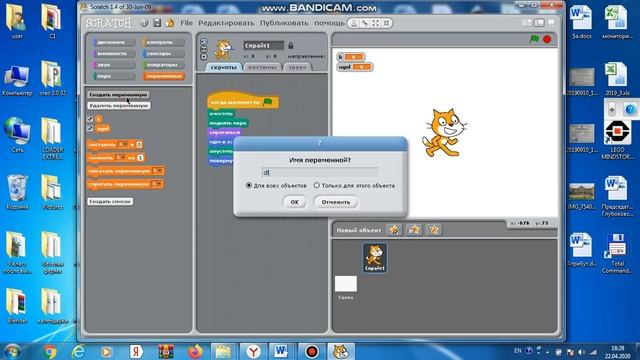Open the language globe icon
640x360 pixels.
point(144,23)
